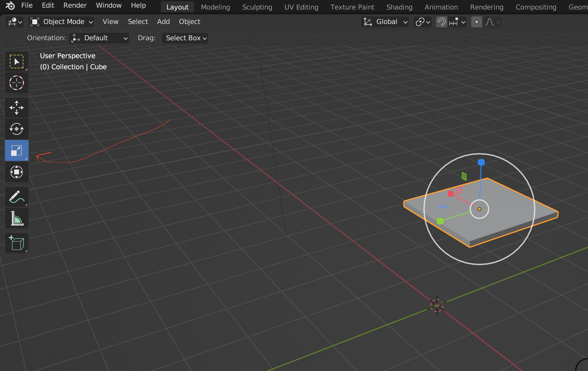Select the Add Cube tool
Screen dimensions: 588x371
[x=17, y=243]
